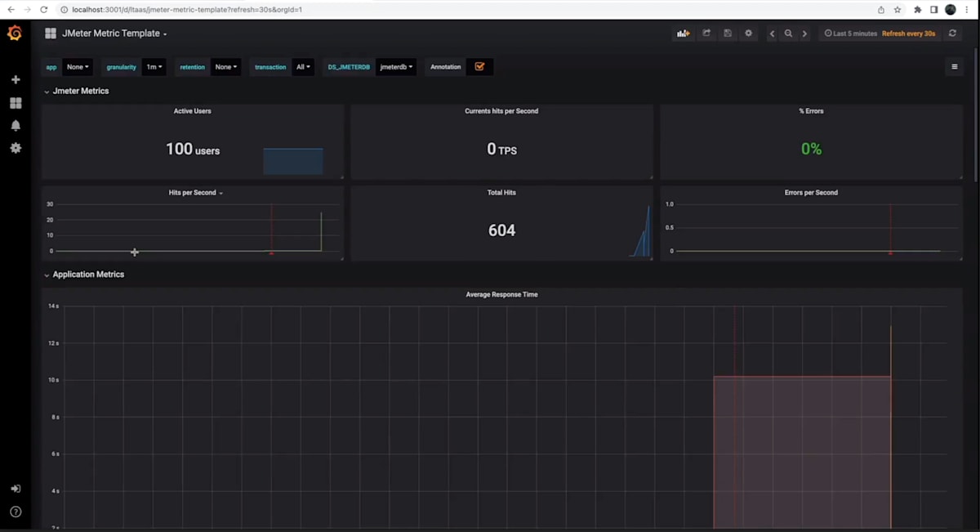This screenshot has width=980, height=532.
Task: Click the 0 TPS value
Action: click(501, 149)
